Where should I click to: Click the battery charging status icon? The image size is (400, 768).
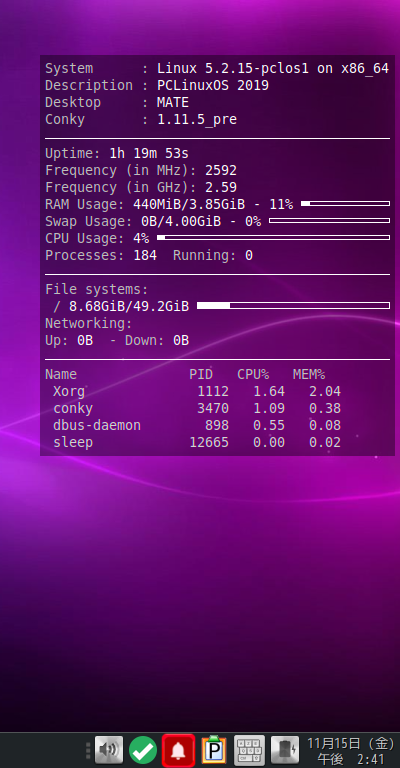tap(285, 750)
